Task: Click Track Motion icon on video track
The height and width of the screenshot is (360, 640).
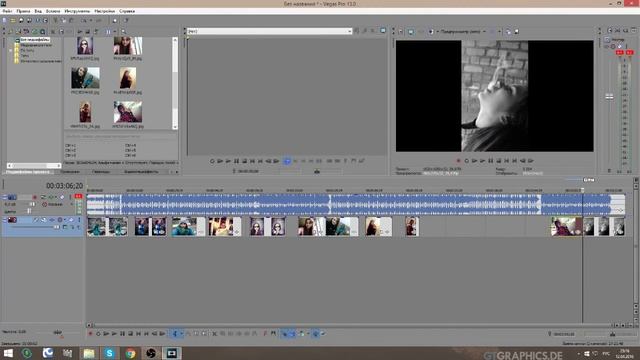Action: pyautogui.click(x=44, y=220)
